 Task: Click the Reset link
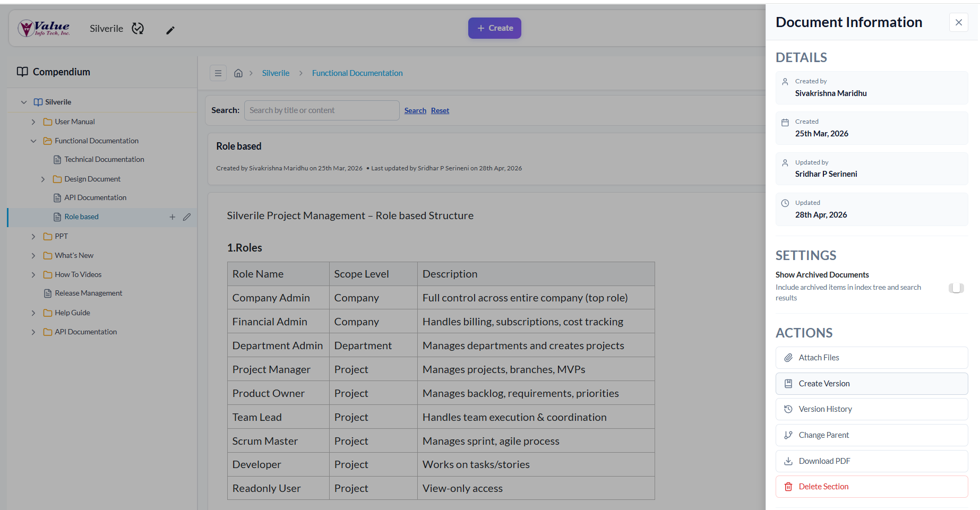[x=440, y=110]
